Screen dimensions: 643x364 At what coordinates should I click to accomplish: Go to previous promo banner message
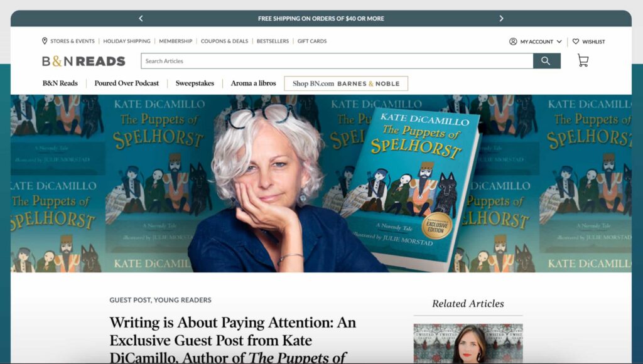tap(141, 18)
